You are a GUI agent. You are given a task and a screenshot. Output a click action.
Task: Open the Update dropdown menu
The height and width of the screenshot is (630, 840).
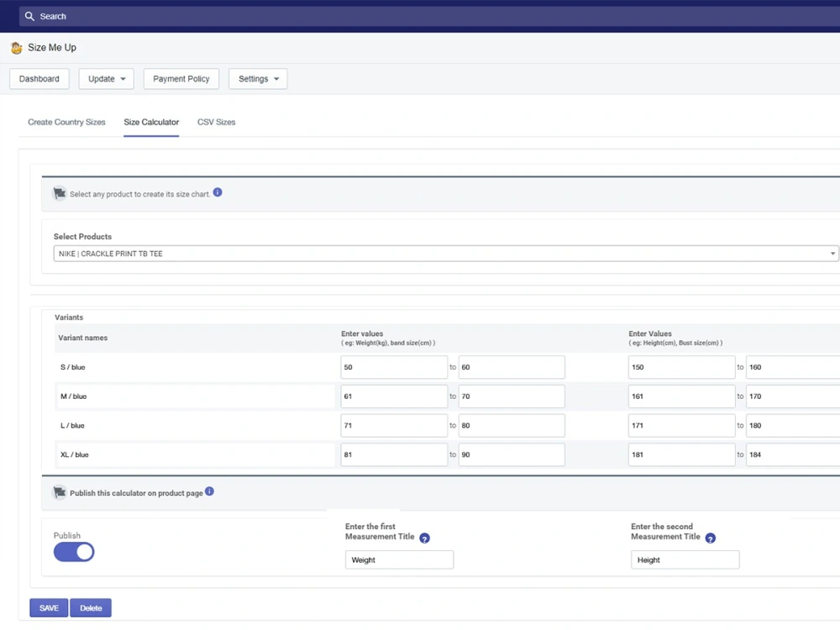pyautogui.click(x=106, y=79)
